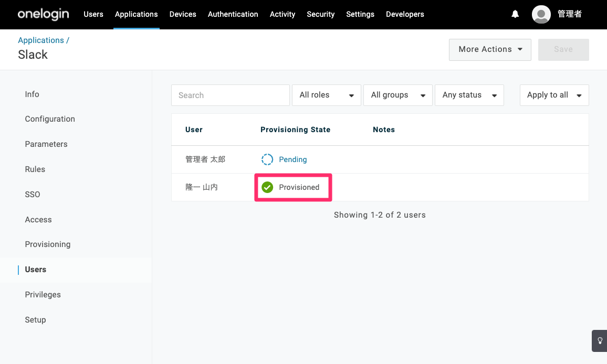This screenshot has width=607, height=364.
Task: Open the Security top menu
Action: (x=320, y=14)
